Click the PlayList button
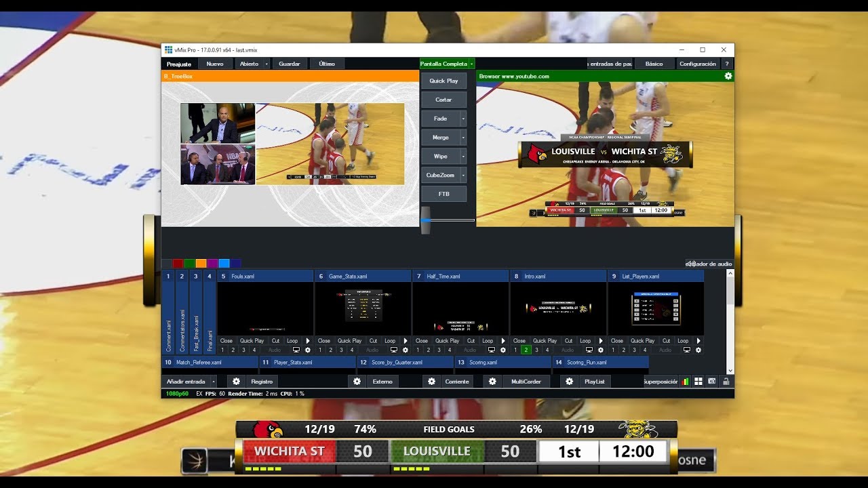Screen dimensions: 868x488 pos(595,382)
